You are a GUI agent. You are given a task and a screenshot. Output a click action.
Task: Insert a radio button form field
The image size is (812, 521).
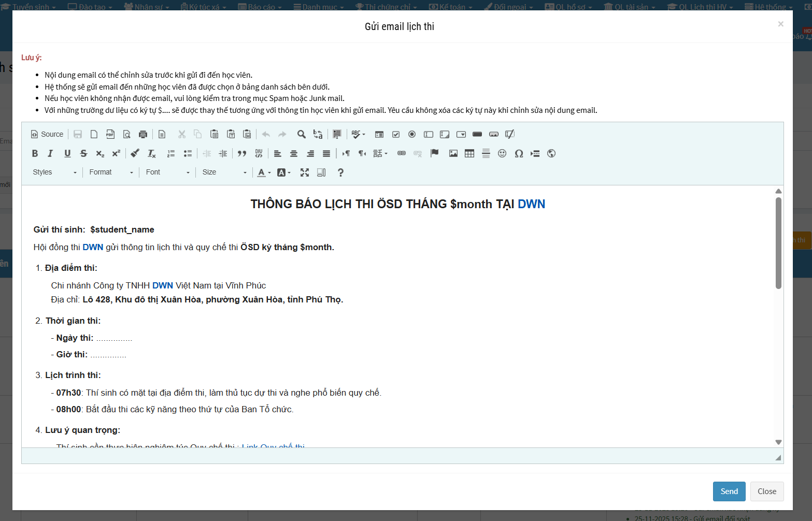coord(412,134)
